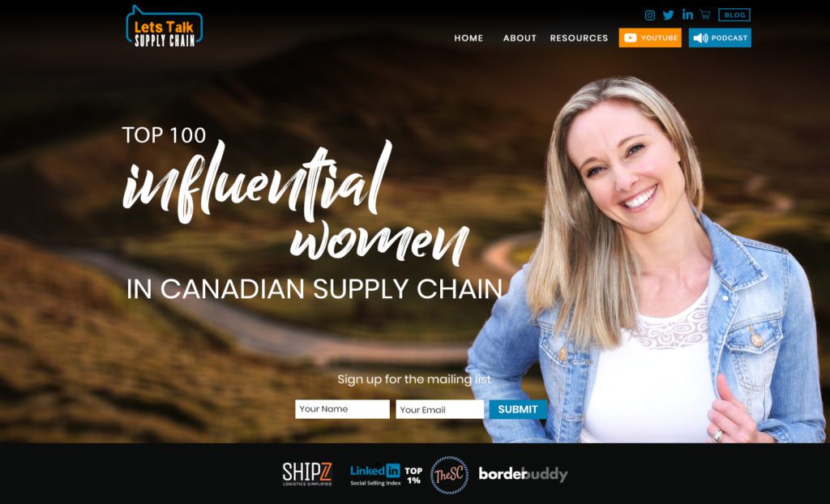Screen dimensions: 830x504
Task: Open the Instagram icon link
Action: coord(649,15)
